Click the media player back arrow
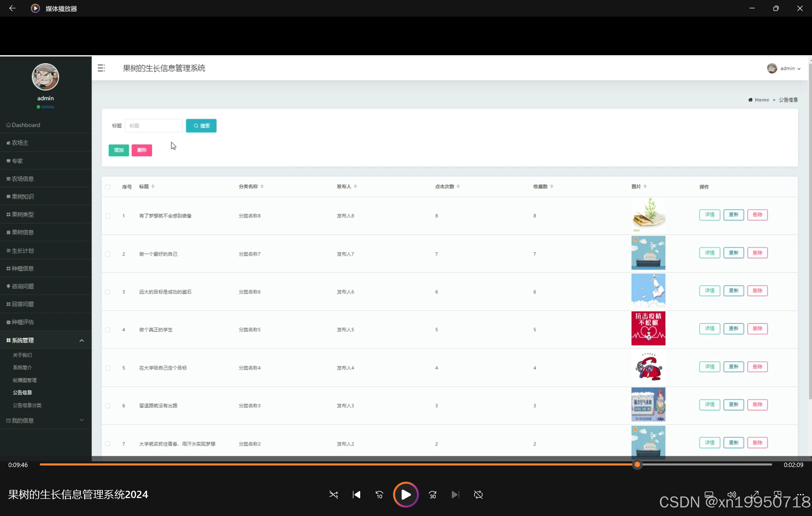This screenshot has width=812, height=516. click(x=12, y=8)
